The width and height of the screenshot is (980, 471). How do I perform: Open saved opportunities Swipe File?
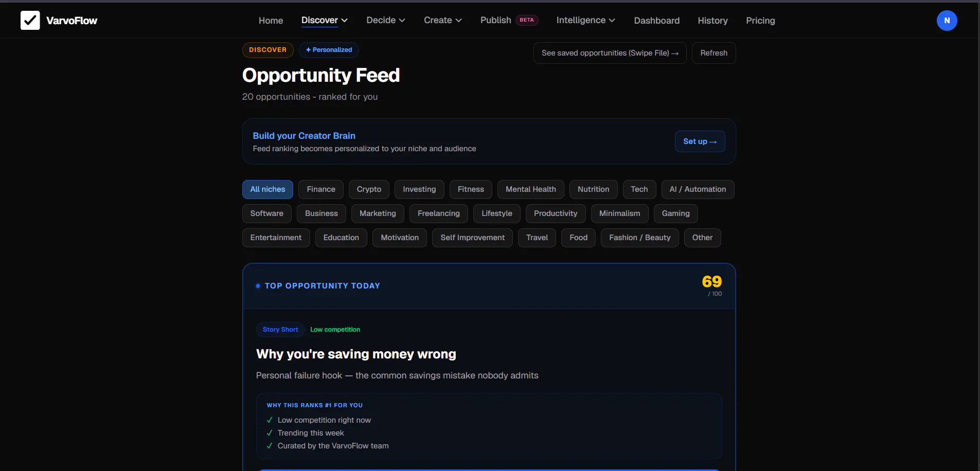[610, 53]
